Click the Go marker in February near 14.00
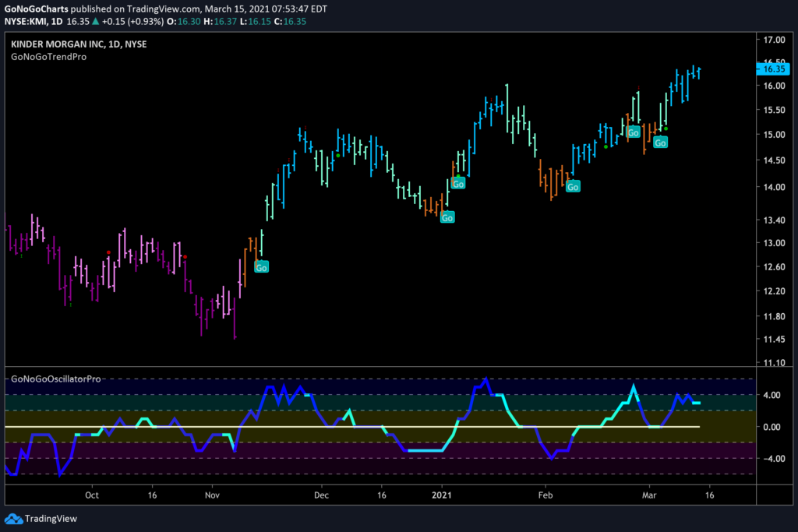Image resolution: width=798 pixels, height=532 pixels. click(x=573, y=187)
